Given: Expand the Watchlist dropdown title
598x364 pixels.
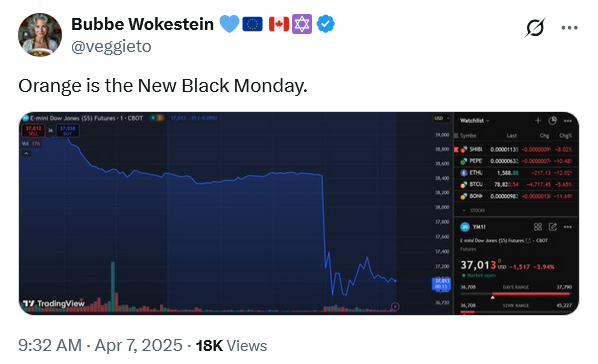Looking at the screenshot, I should (474, 121).
